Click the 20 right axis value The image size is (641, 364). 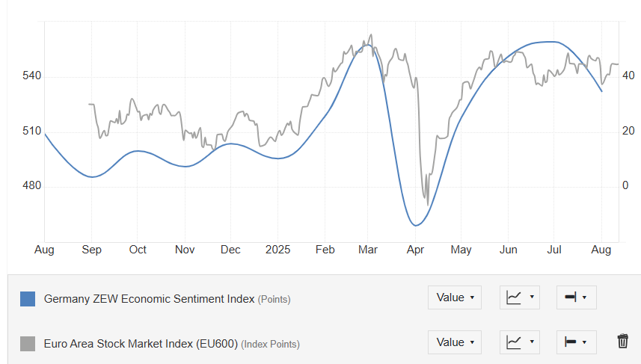tap(629, 131)
